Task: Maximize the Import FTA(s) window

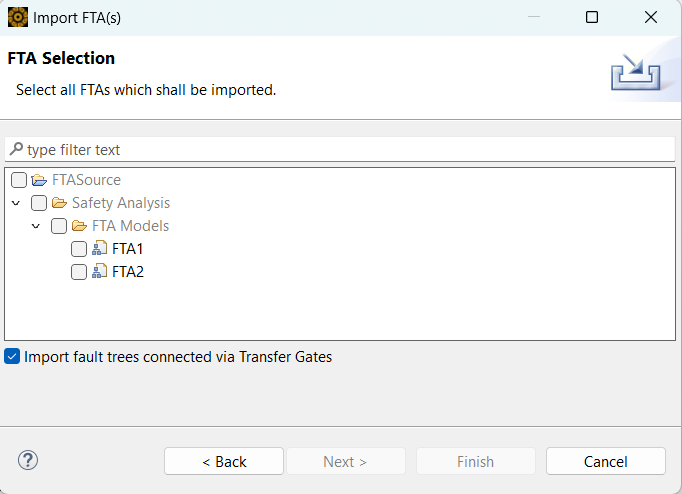Action: [x=592, y=17]
